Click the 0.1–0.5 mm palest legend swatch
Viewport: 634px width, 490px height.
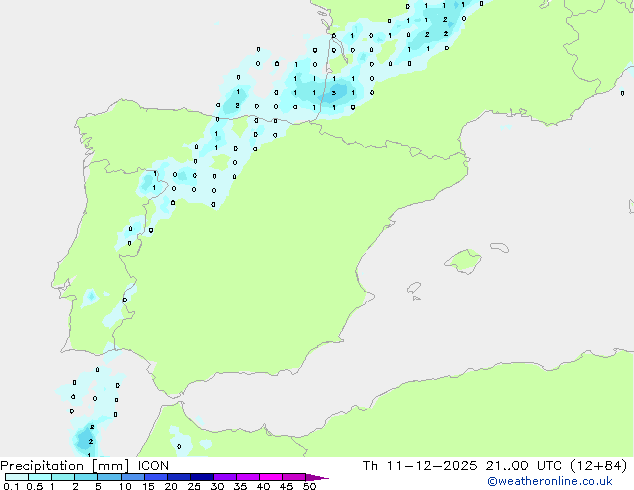[17, 477]
